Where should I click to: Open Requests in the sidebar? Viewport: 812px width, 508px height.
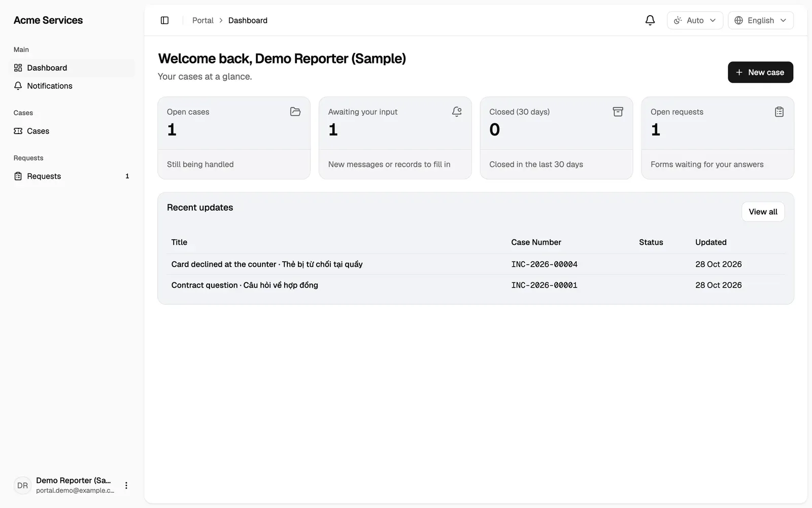click(x=72, y=176)
